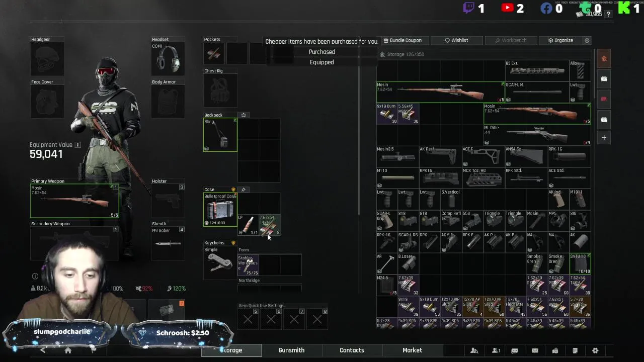The height and width of the screenshot is (362, 644).
Task: Open the chat icon in bottom bar
Action: click(x=515, y=350)
